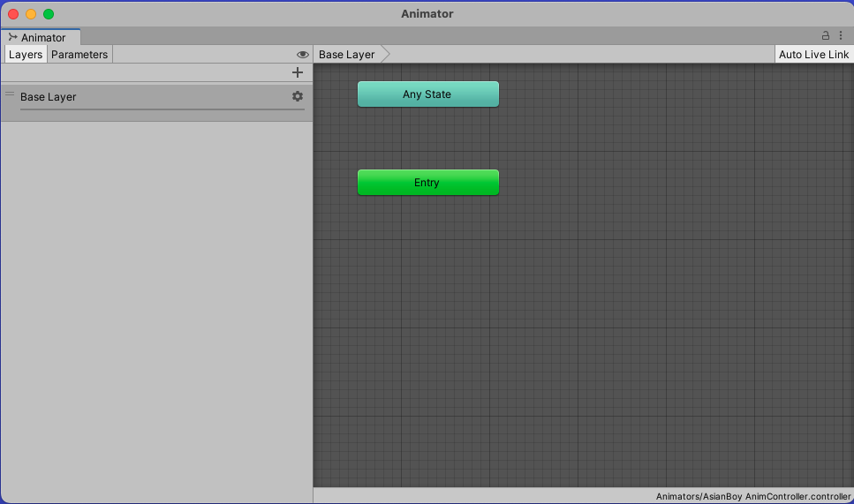854x504 pixels.
Task: Open the three-dot window options menu
Action: pos(840,36)
